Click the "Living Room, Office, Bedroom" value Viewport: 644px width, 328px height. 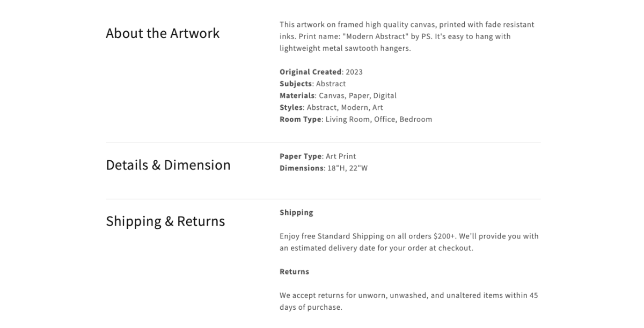pos(378,119)
